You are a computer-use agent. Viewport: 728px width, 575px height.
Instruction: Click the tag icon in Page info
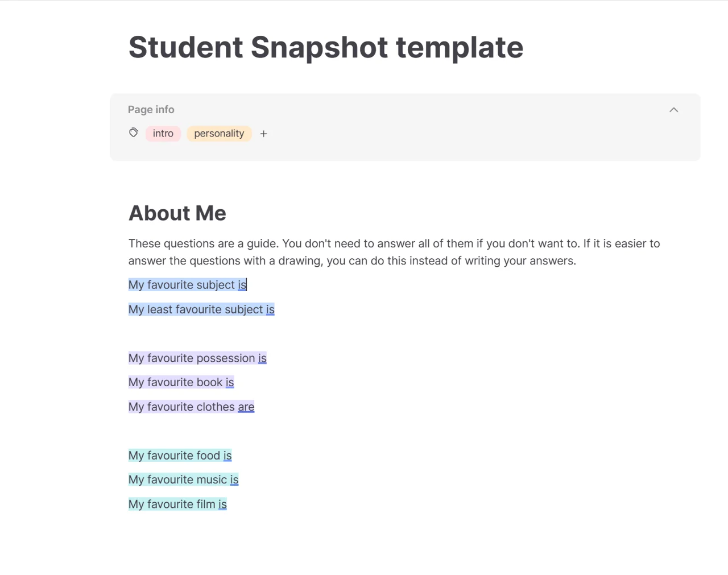coord(134,133)
